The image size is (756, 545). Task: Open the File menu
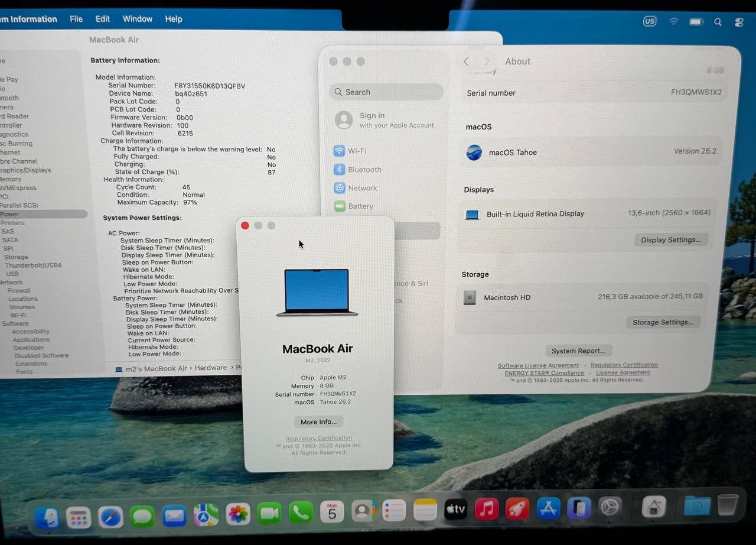[x=76, y=19]
